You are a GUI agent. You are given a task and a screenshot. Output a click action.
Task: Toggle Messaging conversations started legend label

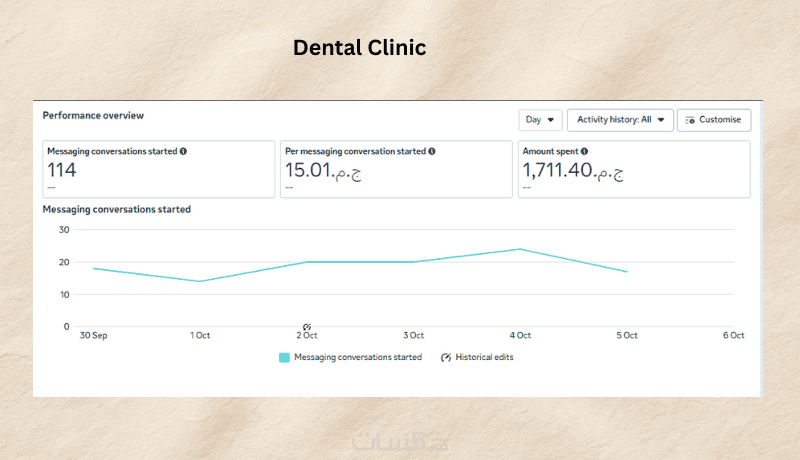point(358,357)
